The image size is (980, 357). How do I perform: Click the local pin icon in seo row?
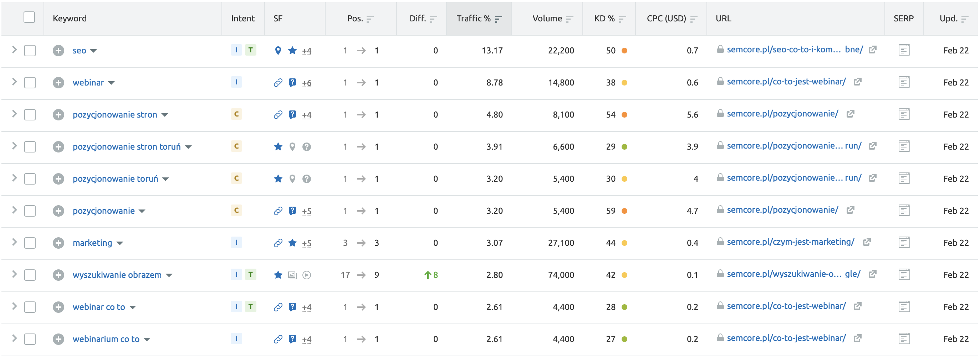click(278, 50)
